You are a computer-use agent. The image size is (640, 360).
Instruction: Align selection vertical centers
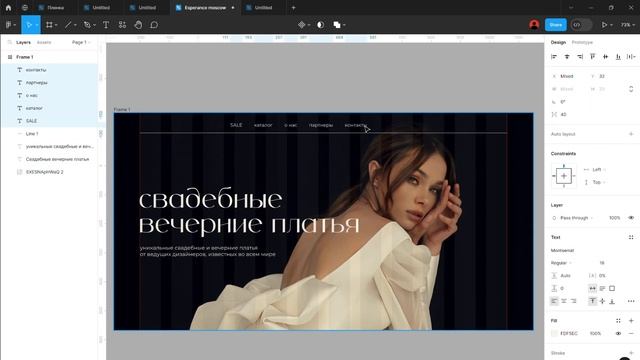coord(605,57)
